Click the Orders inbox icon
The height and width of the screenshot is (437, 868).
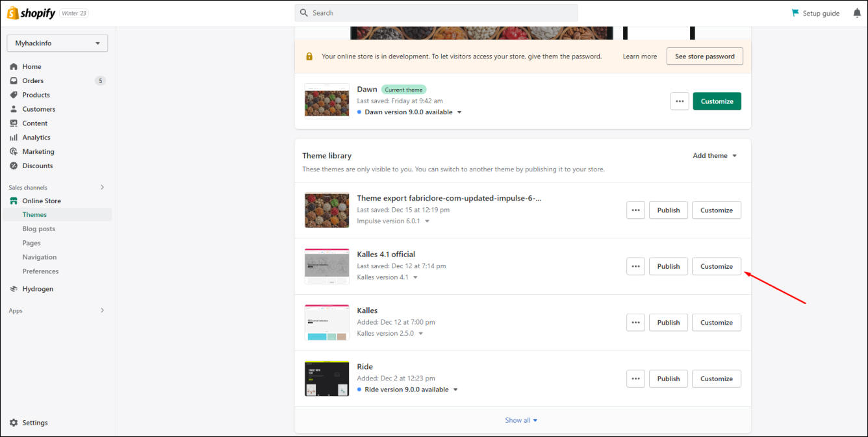[14, 81]
